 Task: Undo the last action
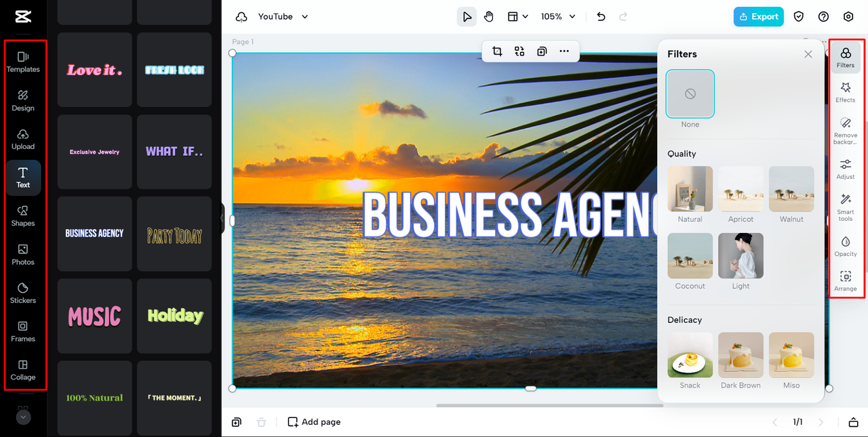tap(601, 17)
